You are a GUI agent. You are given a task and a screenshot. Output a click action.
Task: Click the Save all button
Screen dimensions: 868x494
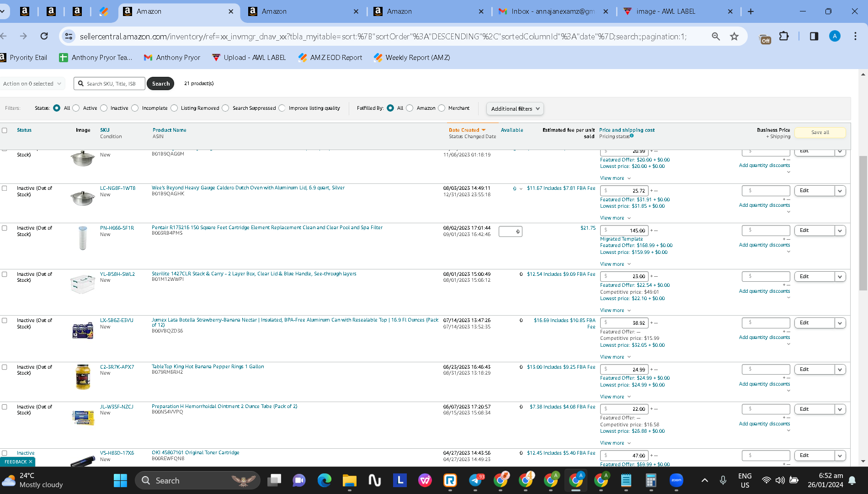(820, 132)
